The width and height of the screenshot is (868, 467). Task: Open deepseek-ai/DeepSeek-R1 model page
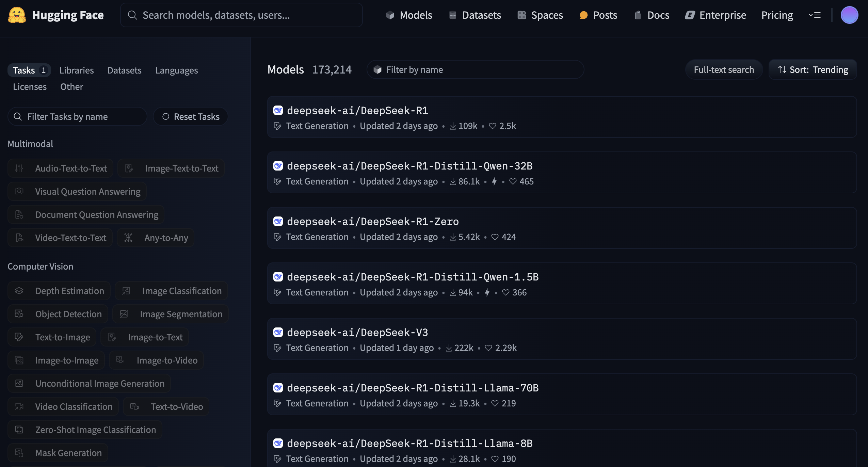[x=562, y=117]
